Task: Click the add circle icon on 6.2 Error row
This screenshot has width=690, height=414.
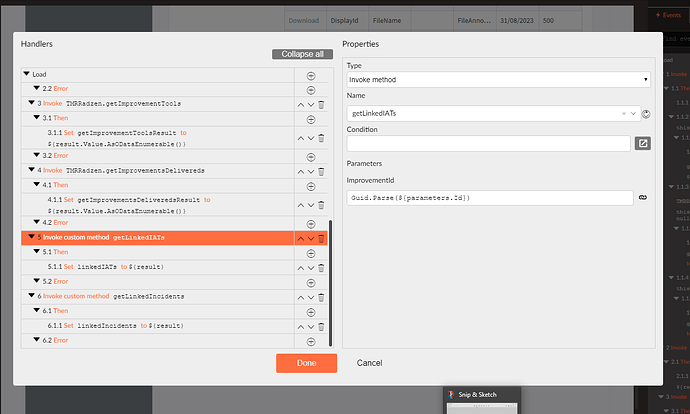Action: click(x=311, y=342)
